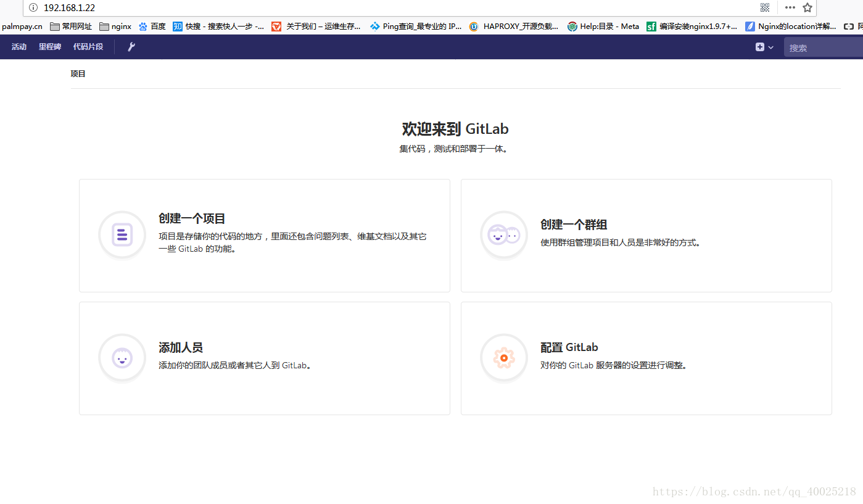Viewport: 863px width, 504px height.
Task: Open the three-dots page actions menu
Action: pyautogui.click(x=790, y=7)
